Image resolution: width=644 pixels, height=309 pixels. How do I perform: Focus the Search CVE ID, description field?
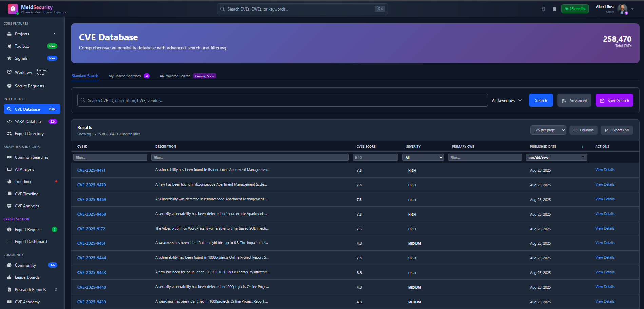282,100
